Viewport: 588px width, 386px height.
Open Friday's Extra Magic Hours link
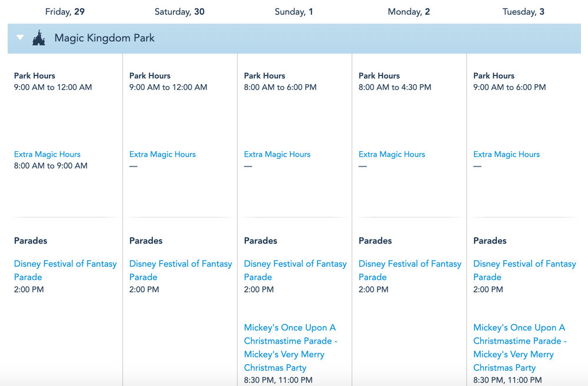(47, 154)
